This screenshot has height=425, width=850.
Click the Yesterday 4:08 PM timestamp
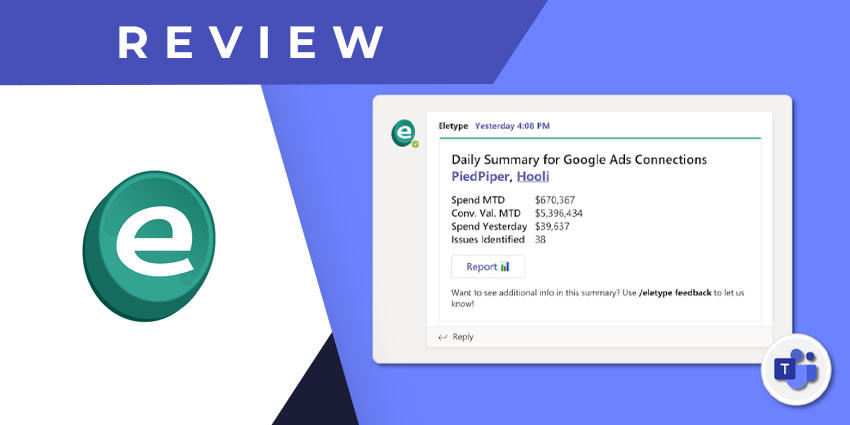point(512,126)
